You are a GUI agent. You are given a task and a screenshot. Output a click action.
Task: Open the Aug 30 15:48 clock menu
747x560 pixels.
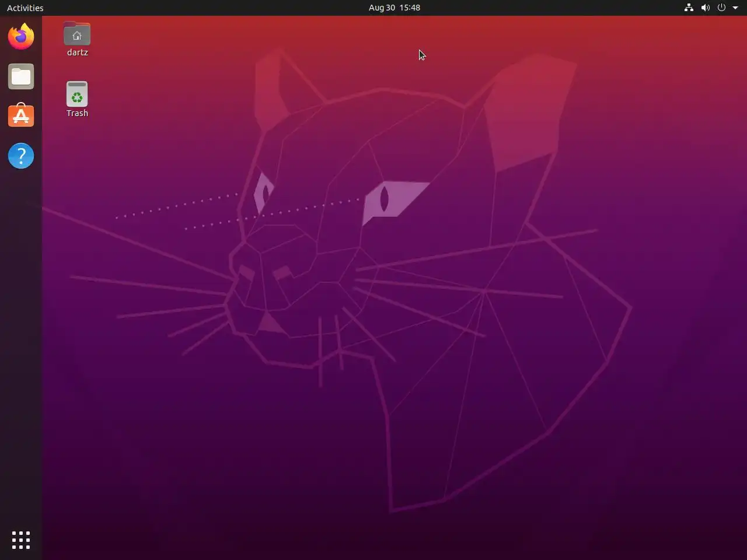(395, 8)
